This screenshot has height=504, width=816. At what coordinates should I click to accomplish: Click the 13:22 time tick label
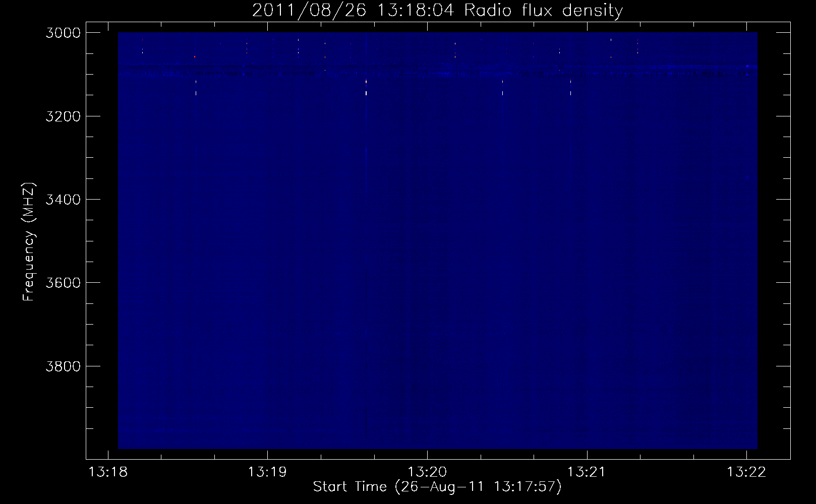click(x=746, y=472)
